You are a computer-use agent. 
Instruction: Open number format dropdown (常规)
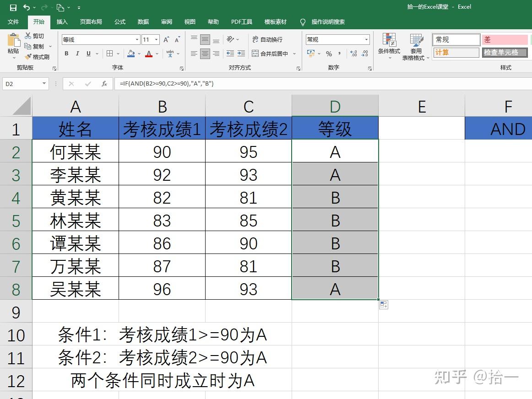(366, 39)
